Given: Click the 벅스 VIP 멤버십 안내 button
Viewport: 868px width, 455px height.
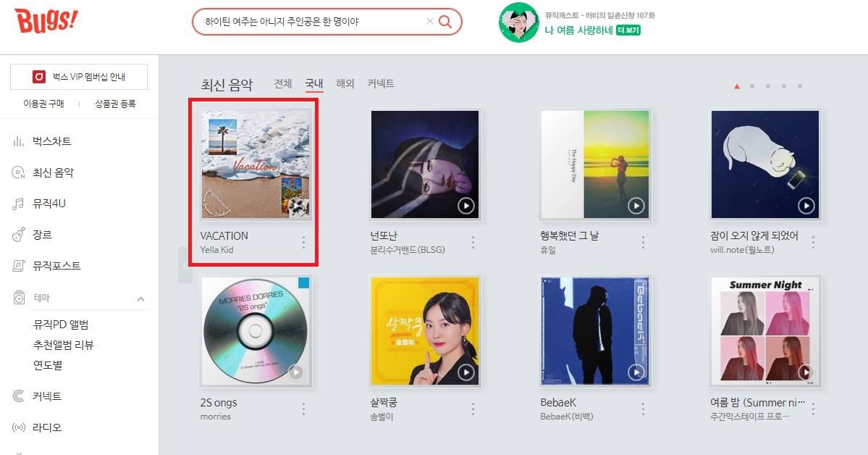Looking at the screenshot, I should pyautogui.click(x=79, y=77).
